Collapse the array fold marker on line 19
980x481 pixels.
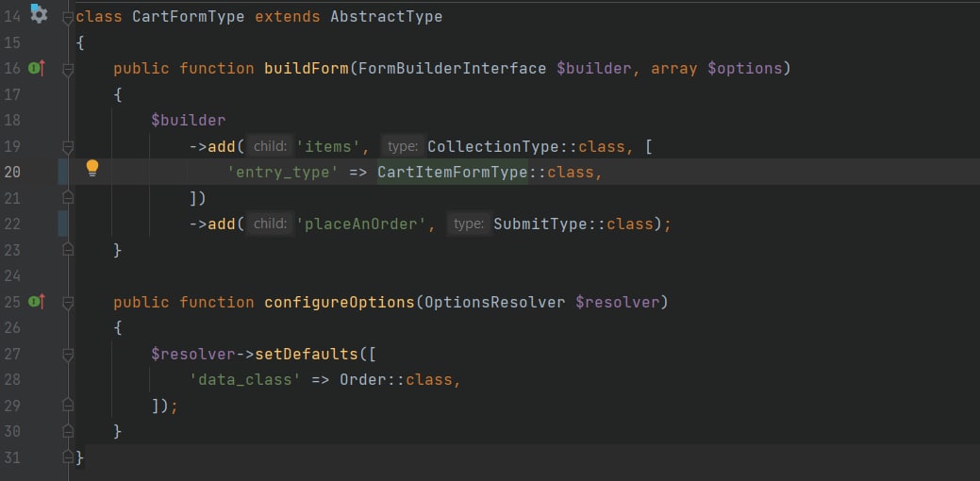tap(68, 147)
